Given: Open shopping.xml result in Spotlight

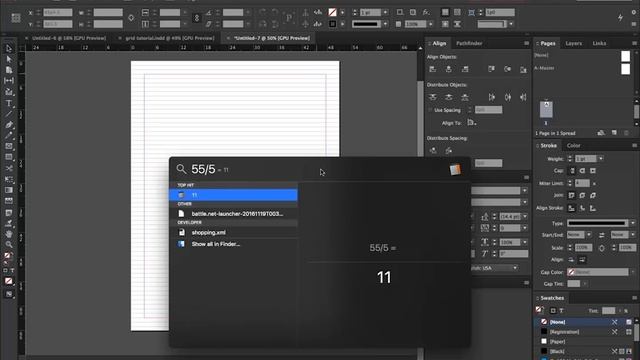Looking at the screenshot, I should point(233,233).
